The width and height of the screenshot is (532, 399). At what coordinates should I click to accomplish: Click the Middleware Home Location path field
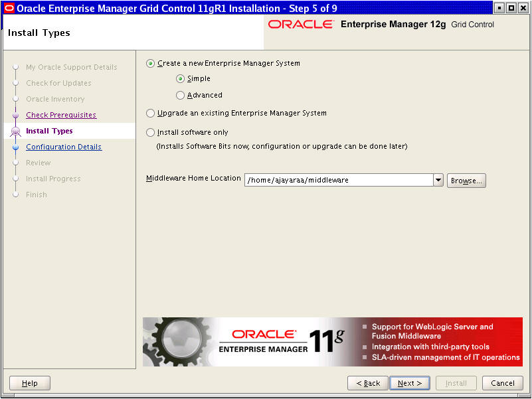click(x=339, y=180)
